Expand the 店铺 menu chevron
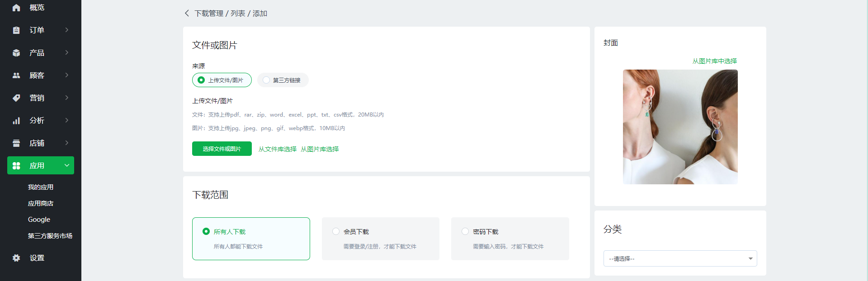The image size is (868, 281). click(67, 143)
